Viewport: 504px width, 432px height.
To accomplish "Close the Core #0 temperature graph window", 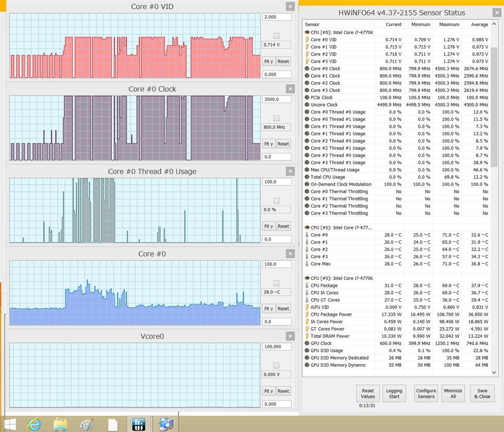I will pyautogui.click(x=290, y=254).
